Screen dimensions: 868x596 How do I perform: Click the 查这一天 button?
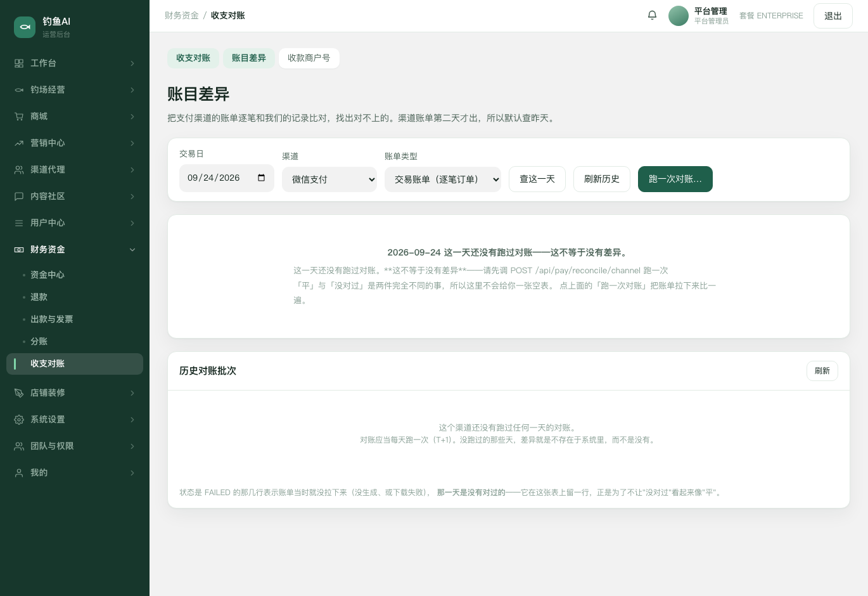[537, 179]
